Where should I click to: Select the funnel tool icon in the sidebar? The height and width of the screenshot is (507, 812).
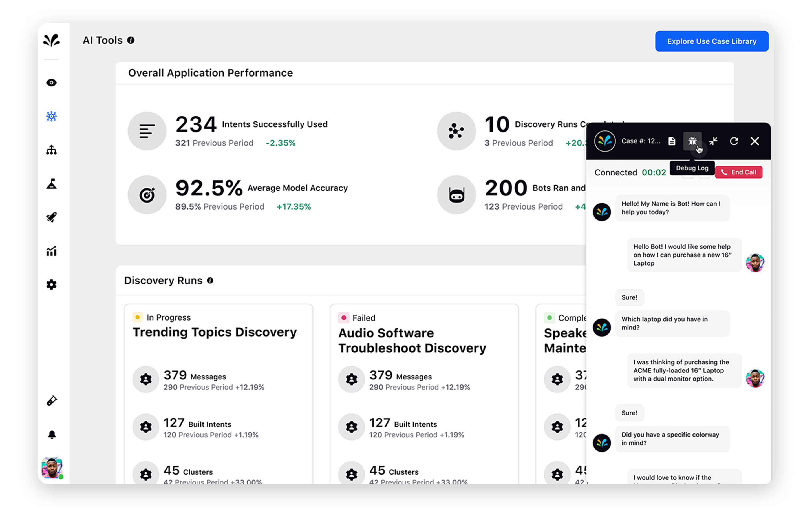tap(51, 184)
